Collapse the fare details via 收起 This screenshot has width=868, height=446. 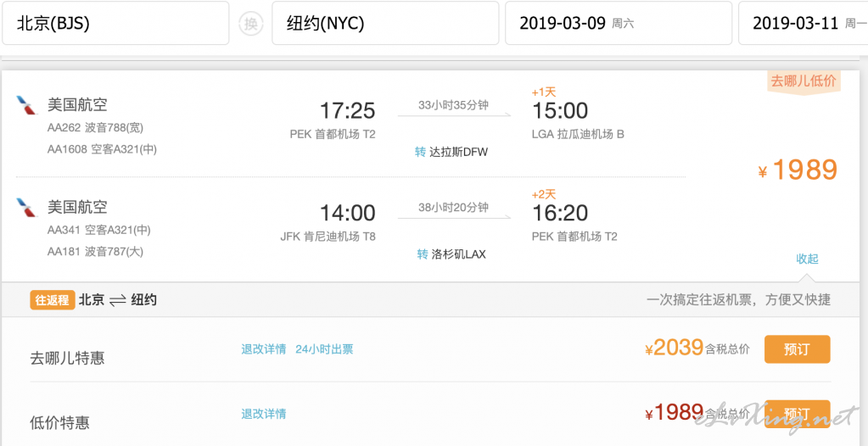(x=807, y=259)
